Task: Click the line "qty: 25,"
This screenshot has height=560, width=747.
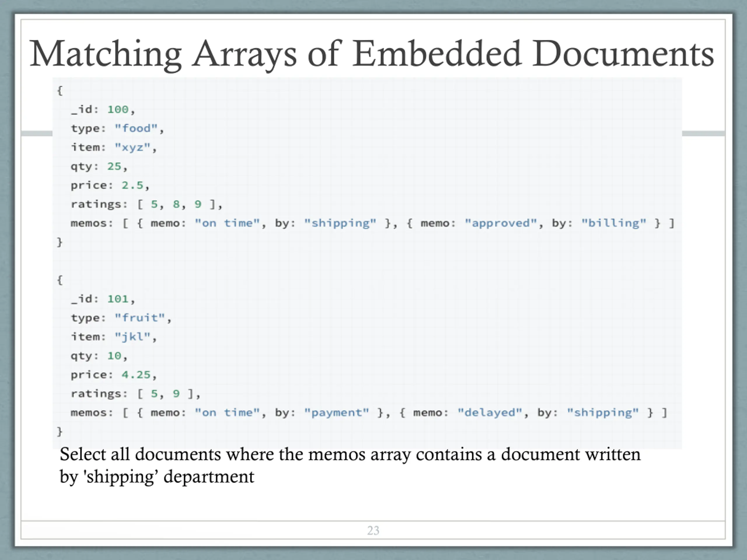Action: tap(99, 167)
